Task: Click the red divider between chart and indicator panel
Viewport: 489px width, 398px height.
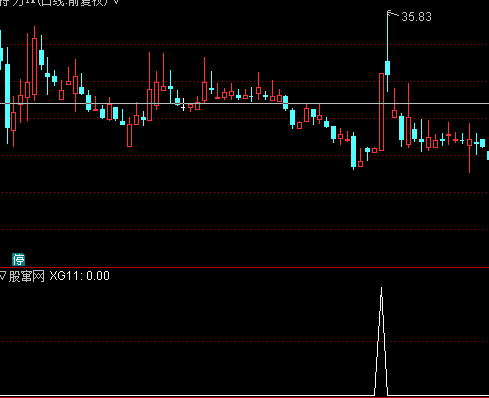Action: pos(244,267)
